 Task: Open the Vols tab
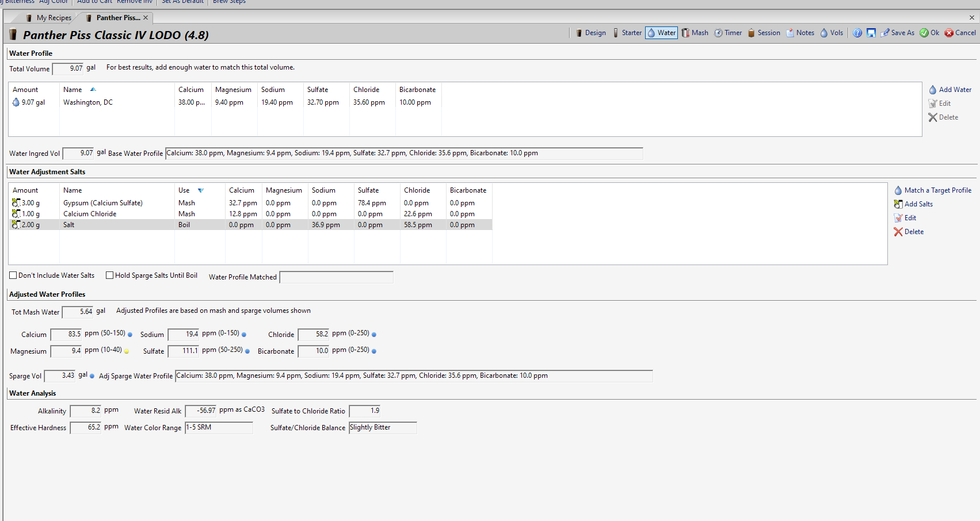point(832,33)
